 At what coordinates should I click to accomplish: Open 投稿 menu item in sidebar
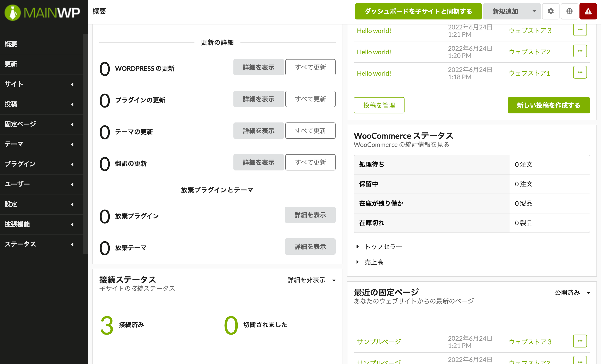point(42,104)
